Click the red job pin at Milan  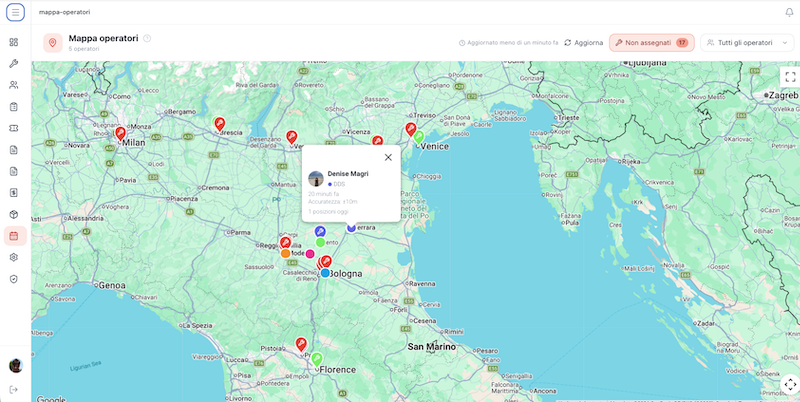click(120, 134)
